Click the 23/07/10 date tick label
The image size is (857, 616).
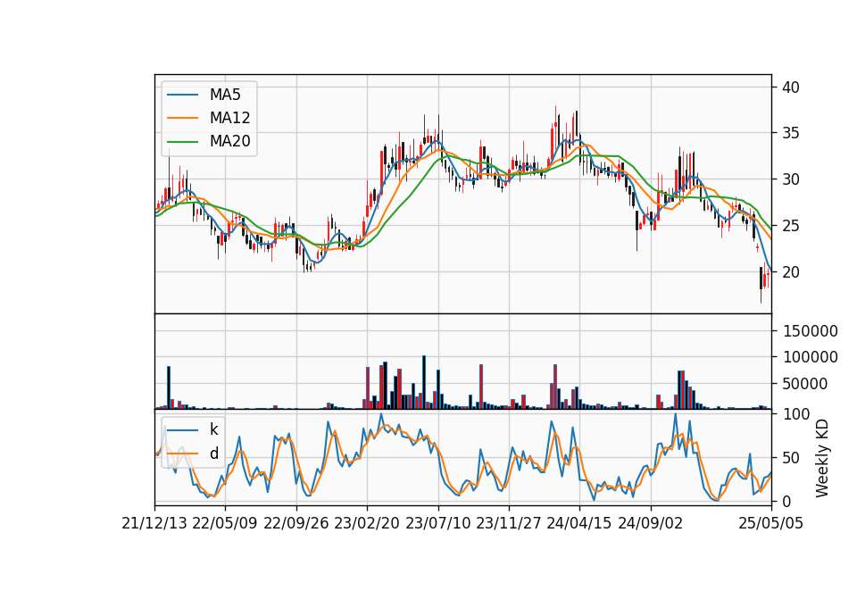[437, 523]
